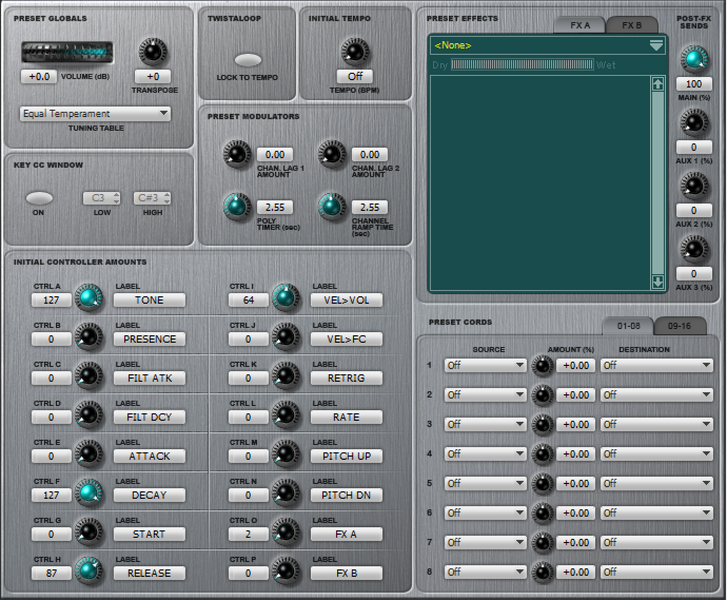Toggle Key CC Window ON button

[x=39, y=198]
